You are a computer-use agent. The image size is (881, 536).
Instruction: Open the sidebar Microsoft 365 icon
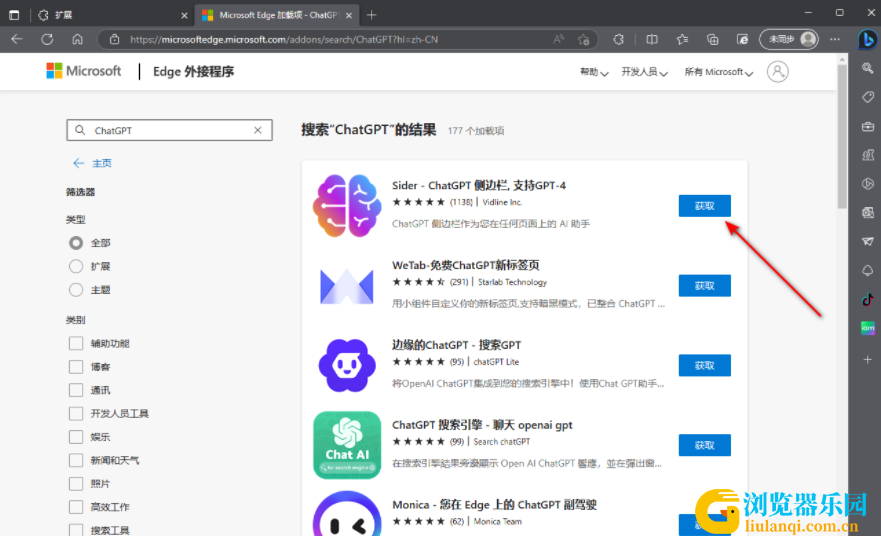[x=868, y=184]
